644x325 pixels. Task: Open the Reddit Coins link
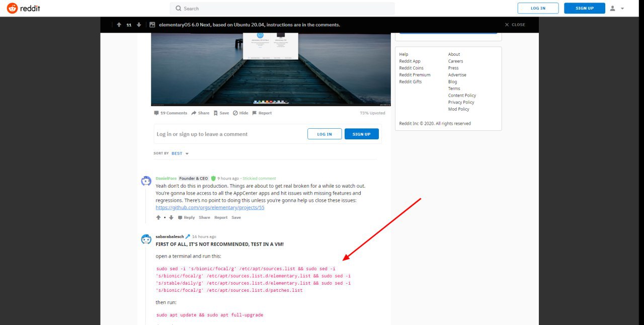click(411, 68)
